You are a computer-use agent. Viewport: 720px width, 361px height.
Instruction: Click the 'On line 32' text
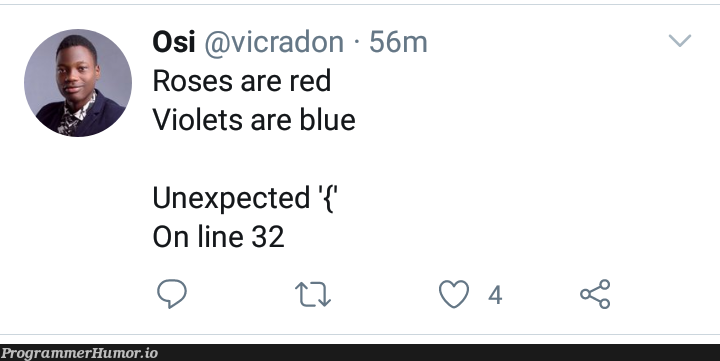click(219, 237)
